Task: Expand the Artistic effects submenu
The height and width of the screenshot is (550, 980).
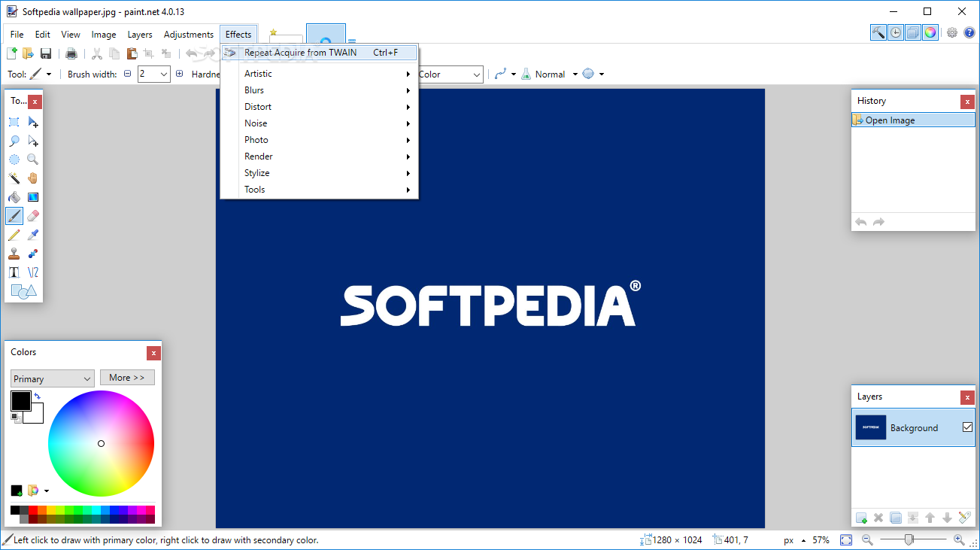Action: 320,74
